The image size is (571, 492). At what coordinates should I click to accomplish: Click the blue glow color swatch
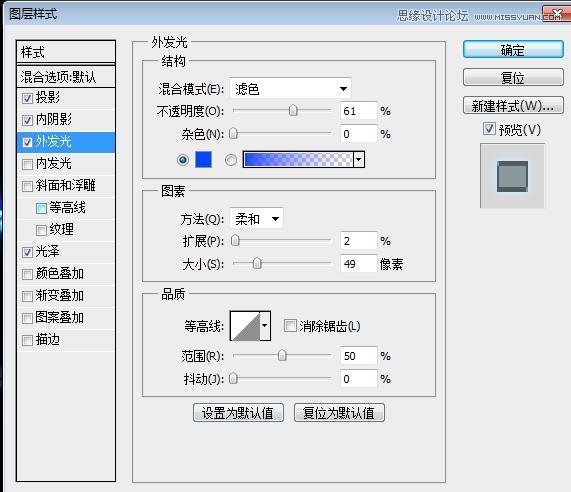[x=204, y=160]
